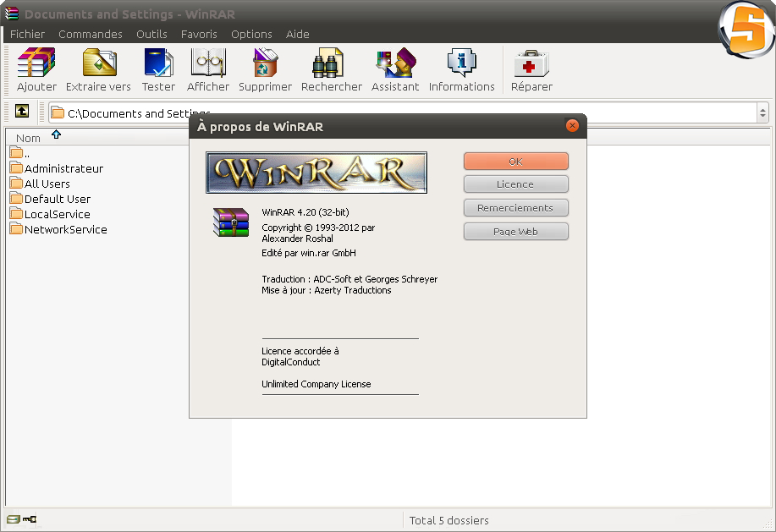
Task: Sort by the Nom column header
Action: click(28, 138)
